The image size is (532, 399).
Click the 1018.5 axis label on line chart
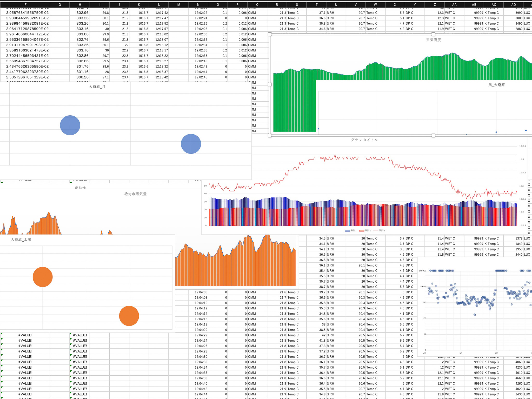[522, 146]
